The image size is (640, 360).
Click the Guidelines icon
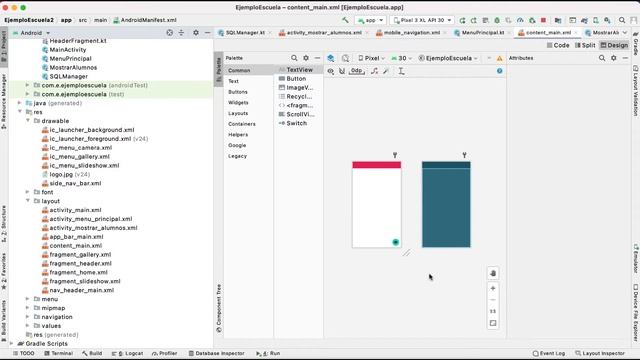401,71
